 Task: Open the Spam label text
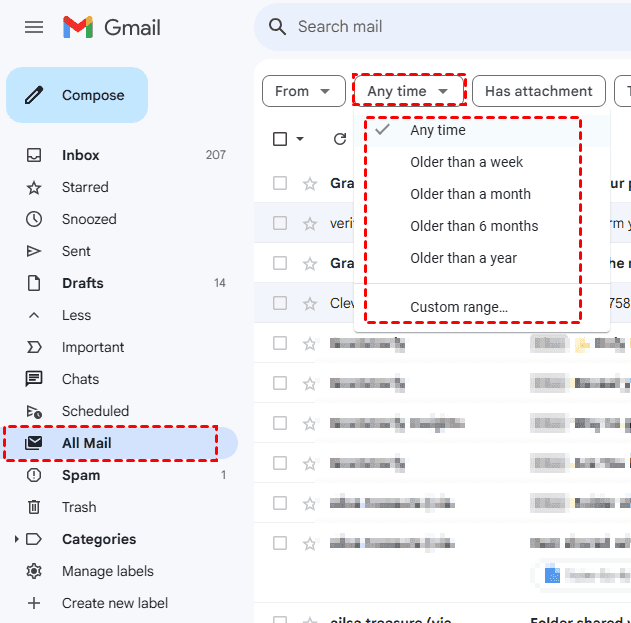click(x=81, y=475)
